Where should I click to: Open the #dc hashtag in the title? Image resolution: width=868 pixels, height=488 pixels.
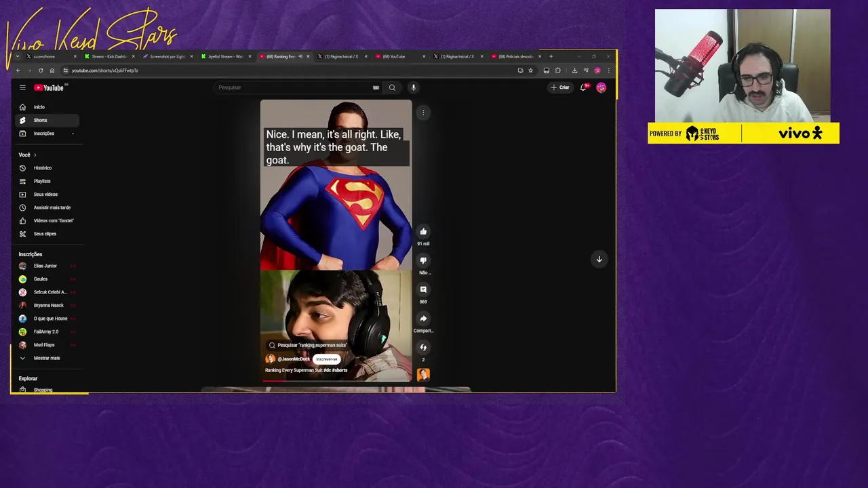(327, 370)
